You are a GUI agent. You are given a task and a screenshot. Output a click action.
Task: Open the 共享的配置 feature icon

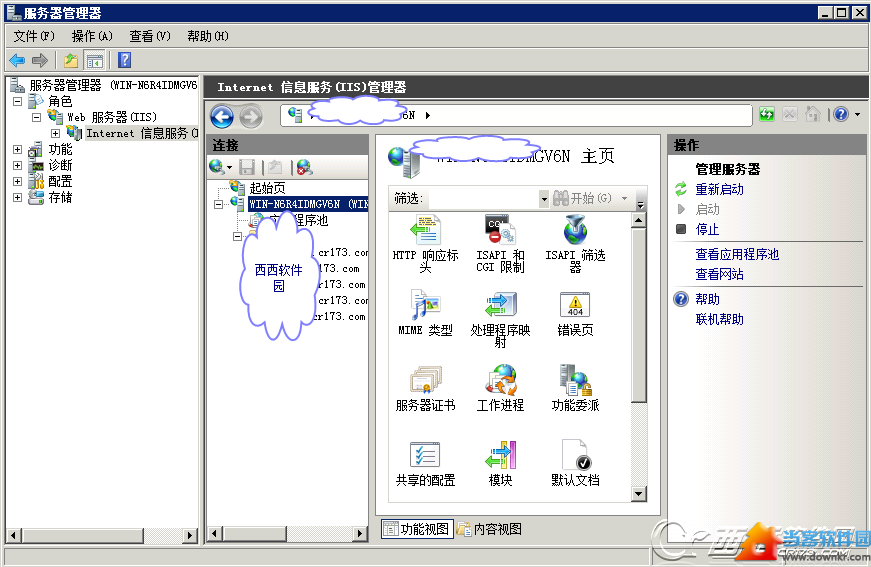(x=426, y=455)
